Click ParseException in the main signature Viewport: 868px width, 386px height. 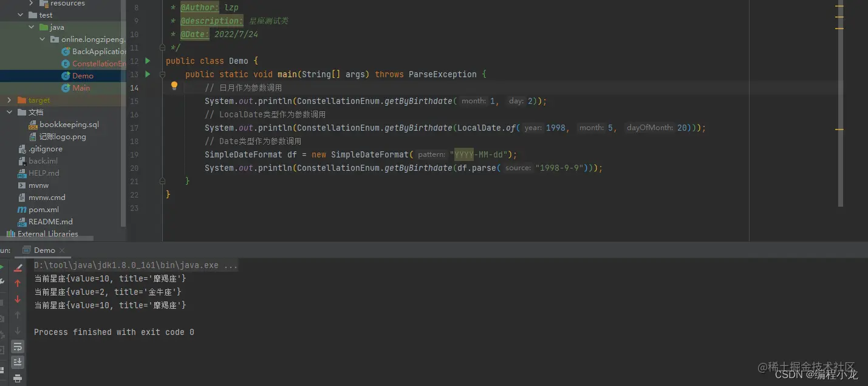click(443, 74)
